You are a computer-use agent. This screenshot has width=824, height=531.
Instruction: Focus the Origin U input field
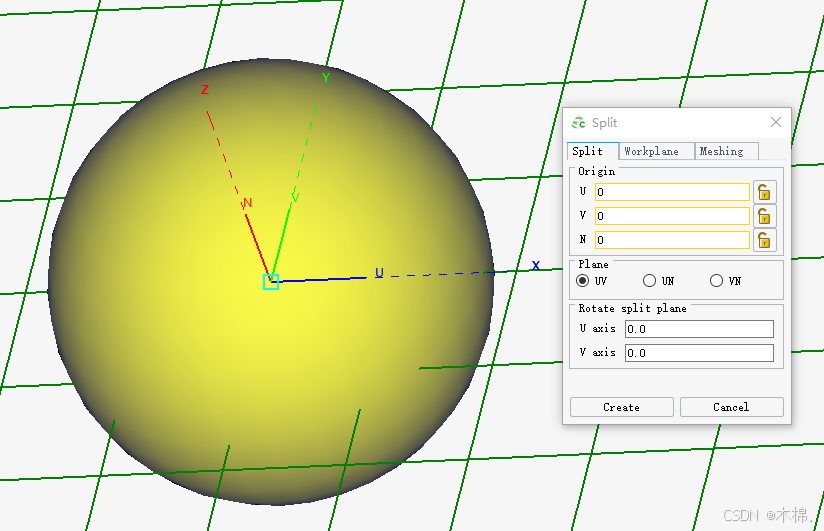672,192
